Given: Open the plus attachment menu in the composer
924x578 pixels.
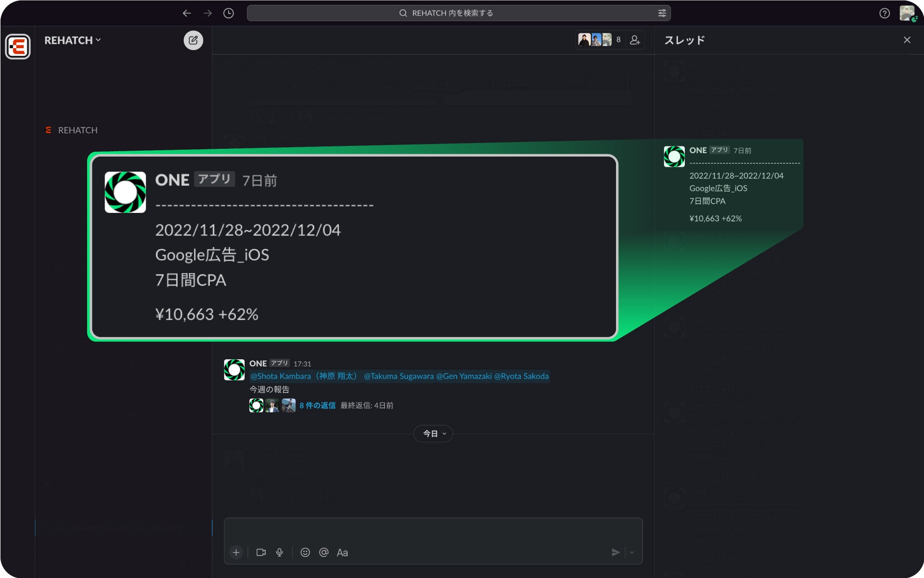Looking at the screenshot, I should 236,552.
